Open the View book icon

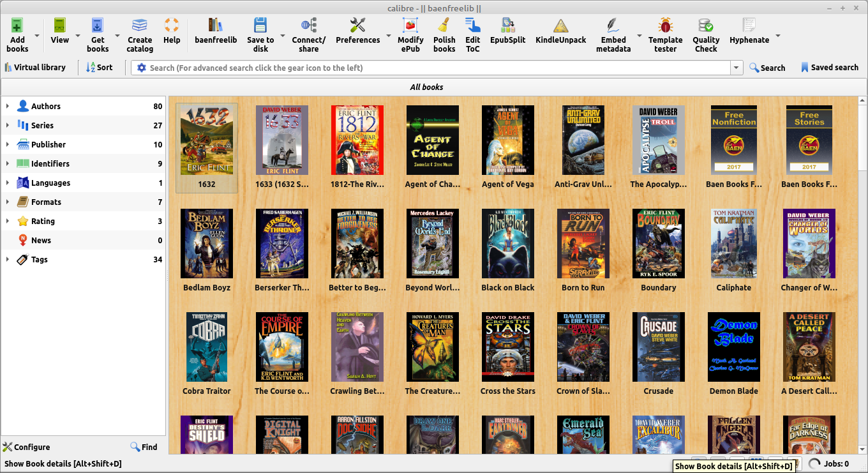[60, 26]
